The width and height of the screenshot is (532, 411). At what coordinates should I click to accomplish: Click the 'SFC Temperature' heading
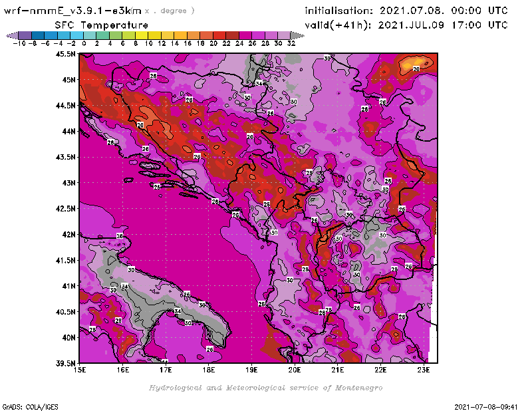[x=102, y=25]
